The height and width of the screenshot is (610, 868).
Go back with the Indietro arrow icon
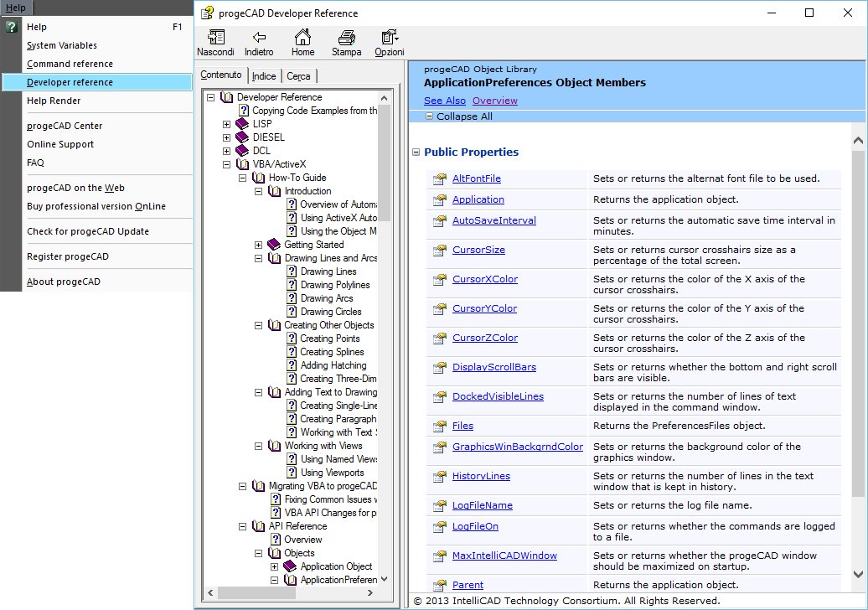point(259,38)
